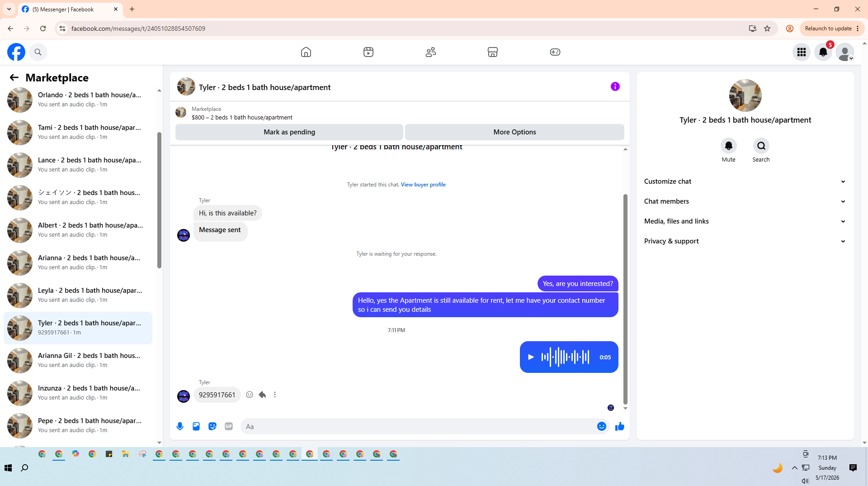Image resolution: width=868 pixels, height=486 pixels.
Task: Open conversation information icon
Action: [x=615, y=86]
